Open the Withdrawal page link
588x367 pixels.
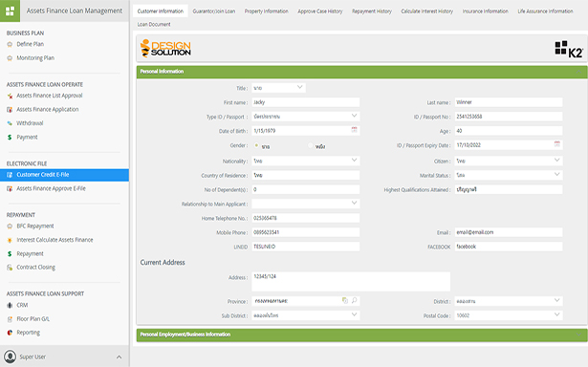[30, 123]
